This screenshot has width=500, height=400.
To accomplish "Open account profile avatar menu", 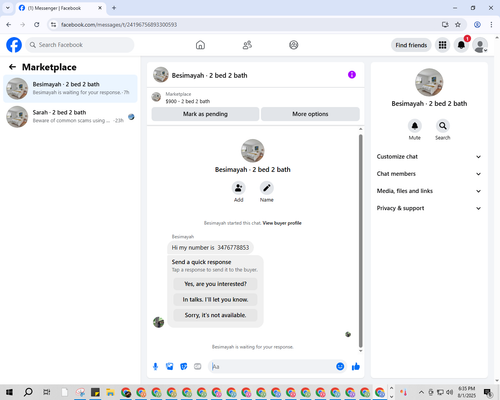I will pyautogui.click(x=480, y=45).
